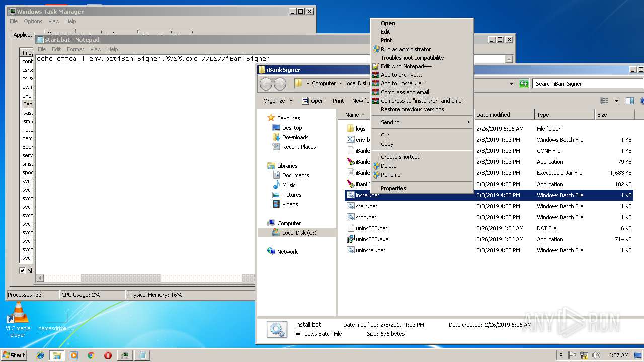Select Delete from context menu

422,166
